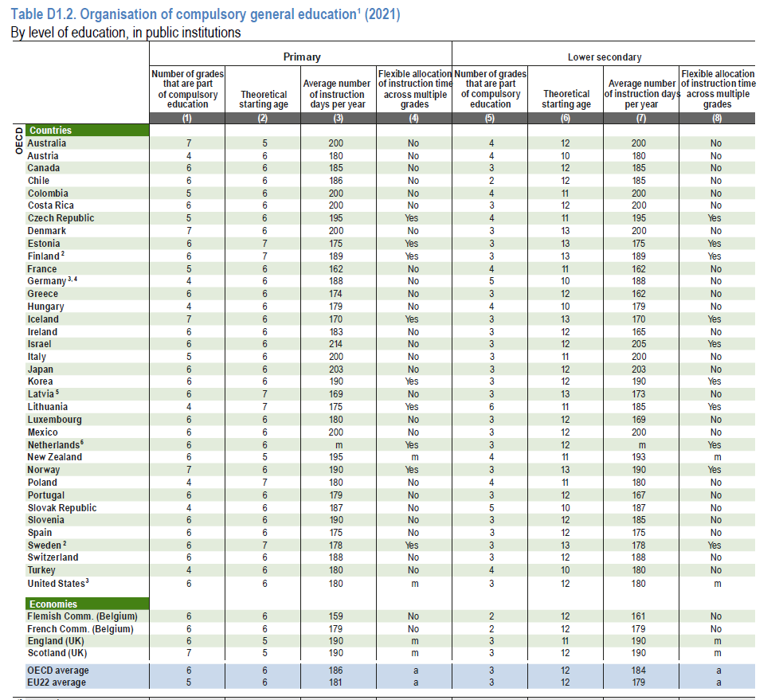This screenshot has width=783, height=700.
Task: Click Israel's primary instruction days value 214
Action: click(335, 344)
